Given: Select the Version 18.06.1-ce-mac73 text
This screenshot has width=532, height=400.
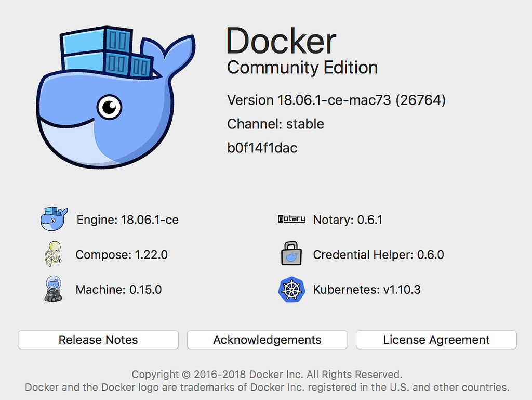Looking at the screenshot, I should tap(336, 100).
